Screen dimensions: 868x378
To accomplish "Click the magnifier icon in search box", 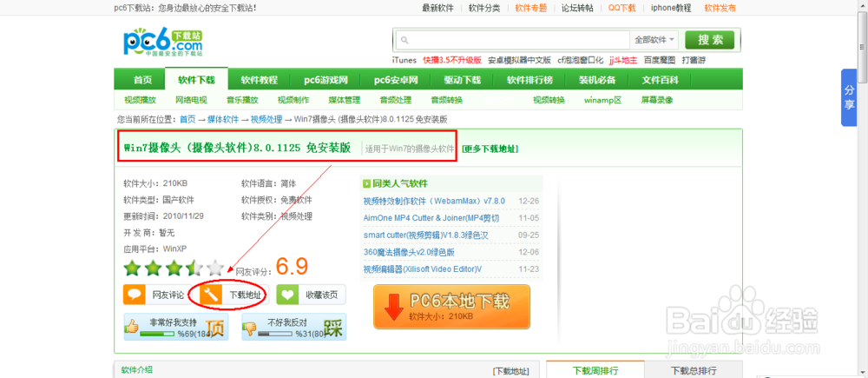I will 404,40.
